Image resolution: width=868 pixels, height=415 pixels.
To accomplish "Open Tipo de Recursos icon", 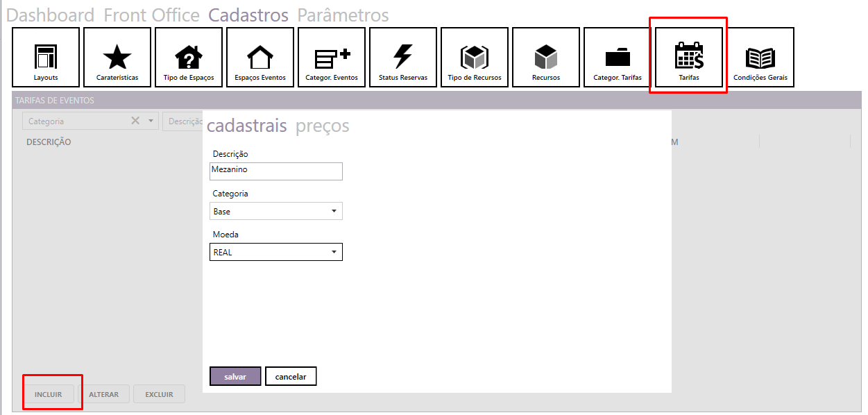I will 475,58.
